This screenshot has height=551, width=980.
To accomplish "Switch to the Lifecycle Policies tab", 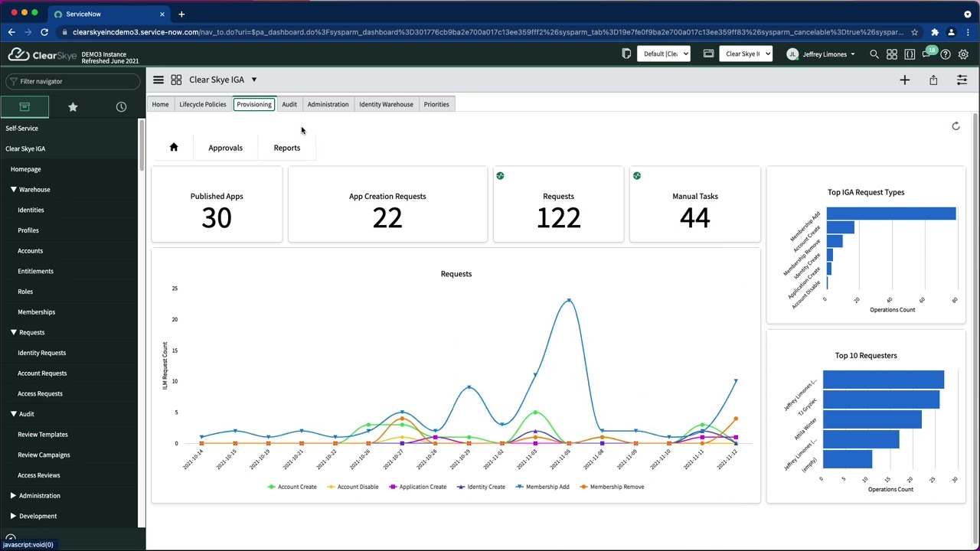I will coord(203,104).
